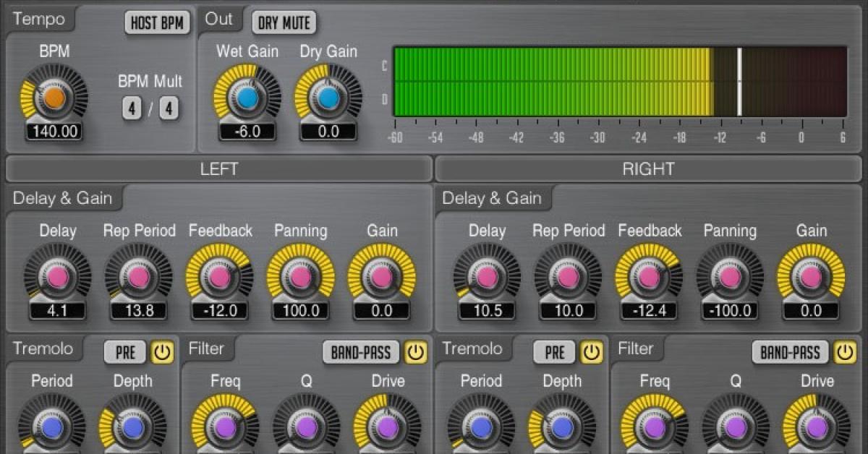Click the orange BPM knob
The height and width of the screenshot is (454, 868).
point(54,97)
